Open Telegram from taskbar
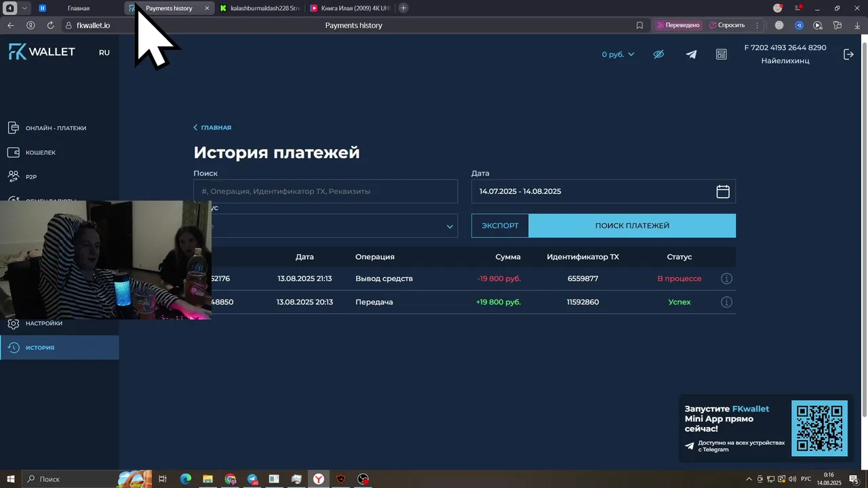The image size is (868, 488). tap(252, 479)
